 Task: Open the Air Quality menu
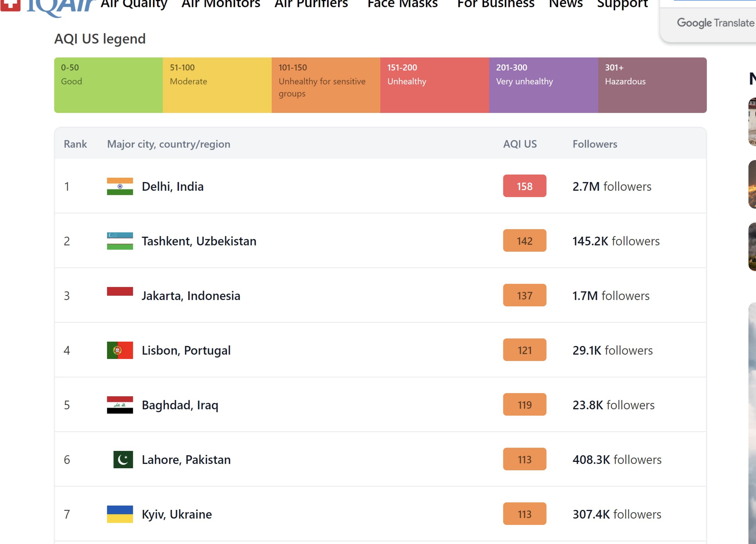(x=134, y=4)
